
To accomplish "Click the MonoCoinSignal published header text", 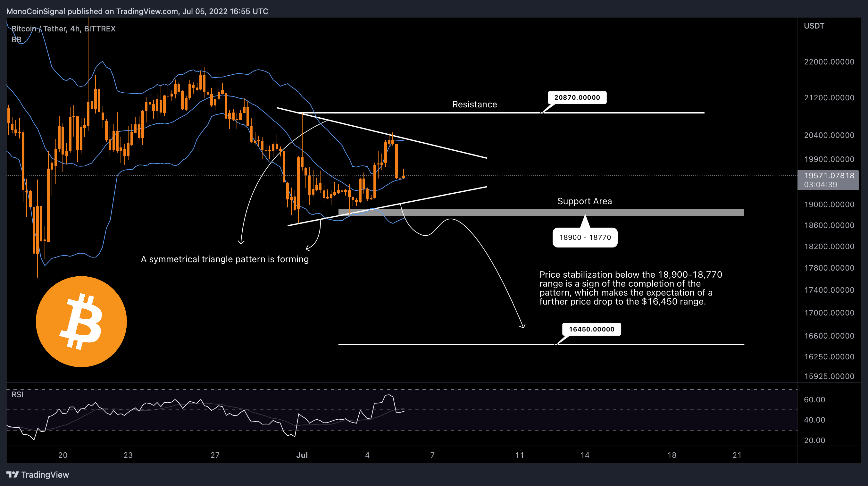I will point(137,11).
